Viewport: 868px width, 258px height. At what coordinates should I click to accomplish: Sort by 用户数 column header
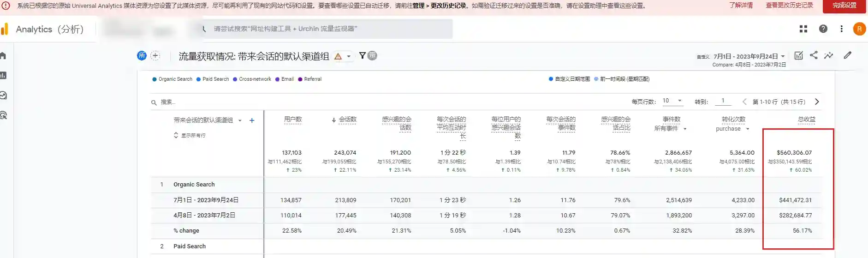pos(293,119)
